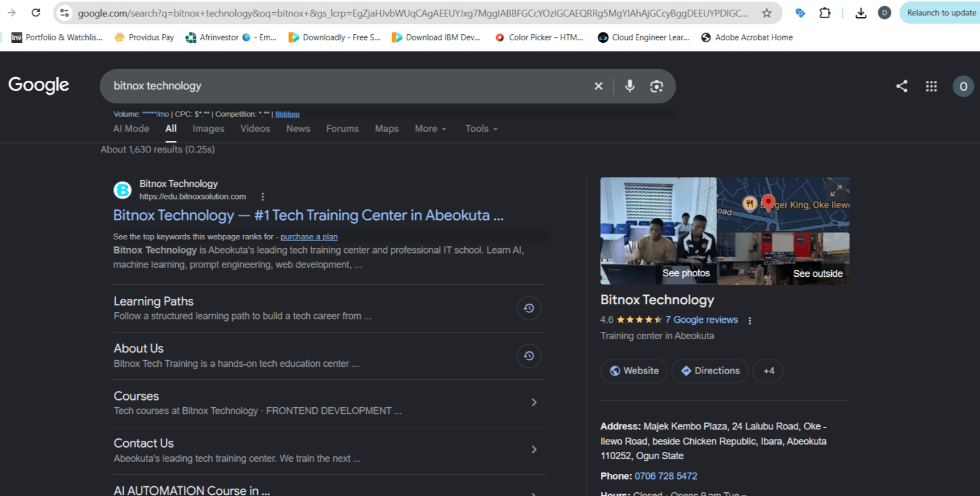Open the AI AUTOMATION Course sitelink

(192, 490)
